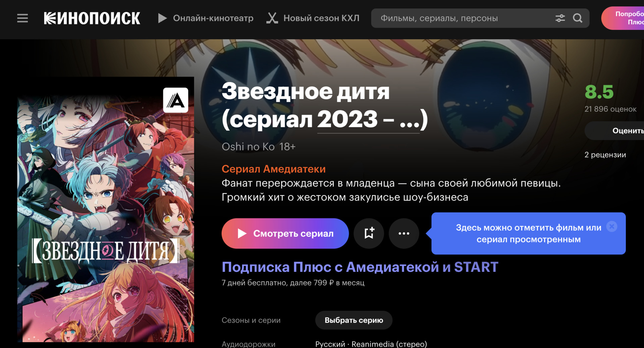Click the 2023 year link in title
This screenshot has height=348, width=644.
(x=347, y=119)
